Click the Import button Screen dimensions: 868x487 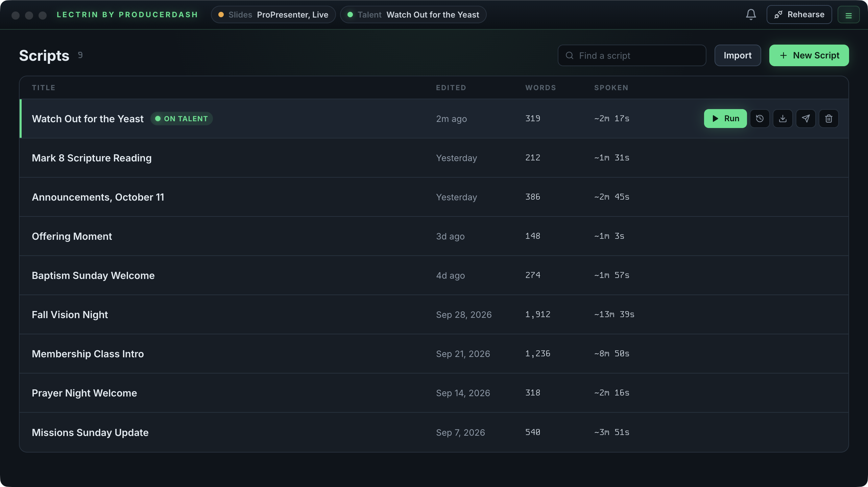click(x=738, y=55)
